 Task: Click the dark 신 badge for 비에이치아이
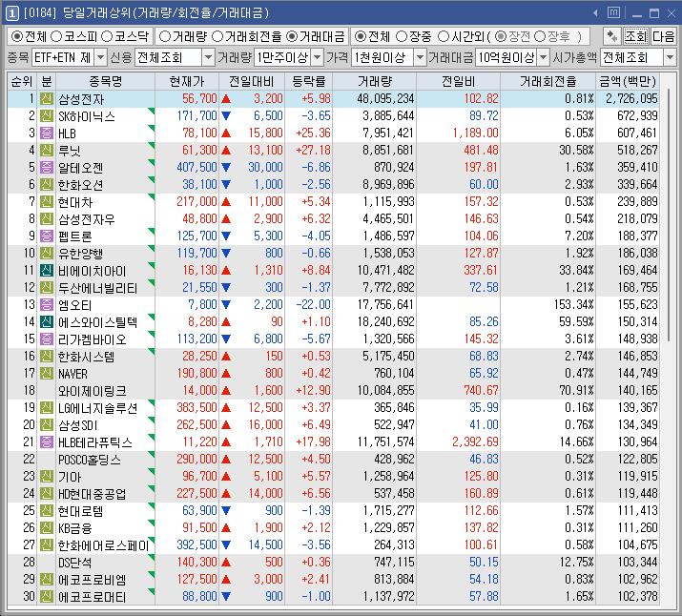[47, 271]
